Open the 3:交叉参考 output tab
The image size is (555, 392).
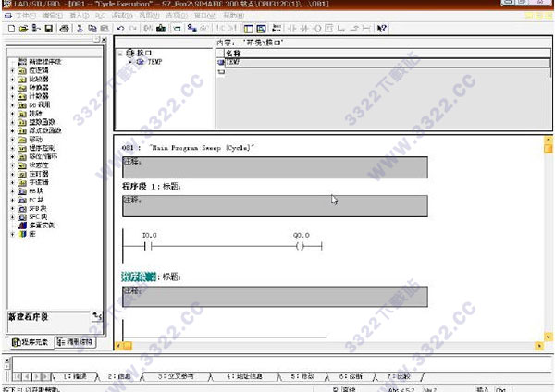pos(176,376)
